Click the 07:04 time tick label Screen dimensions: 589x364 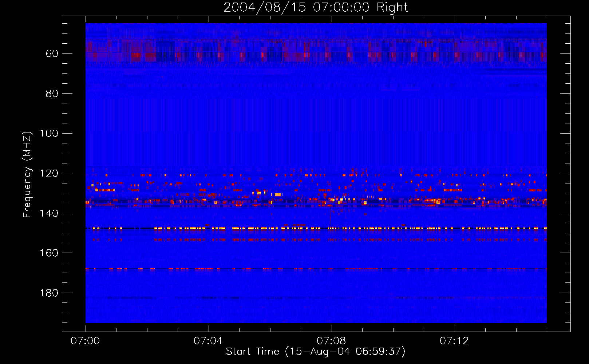coord(208,341)
